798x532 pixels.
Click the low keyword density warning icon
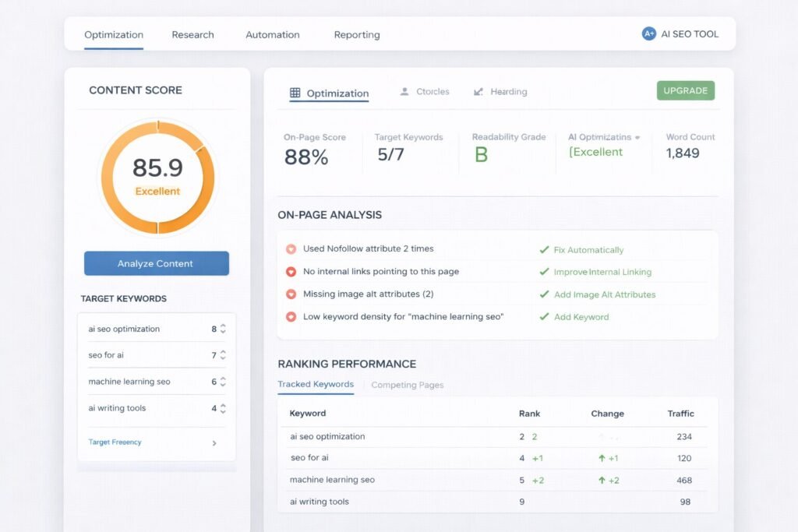291,317
